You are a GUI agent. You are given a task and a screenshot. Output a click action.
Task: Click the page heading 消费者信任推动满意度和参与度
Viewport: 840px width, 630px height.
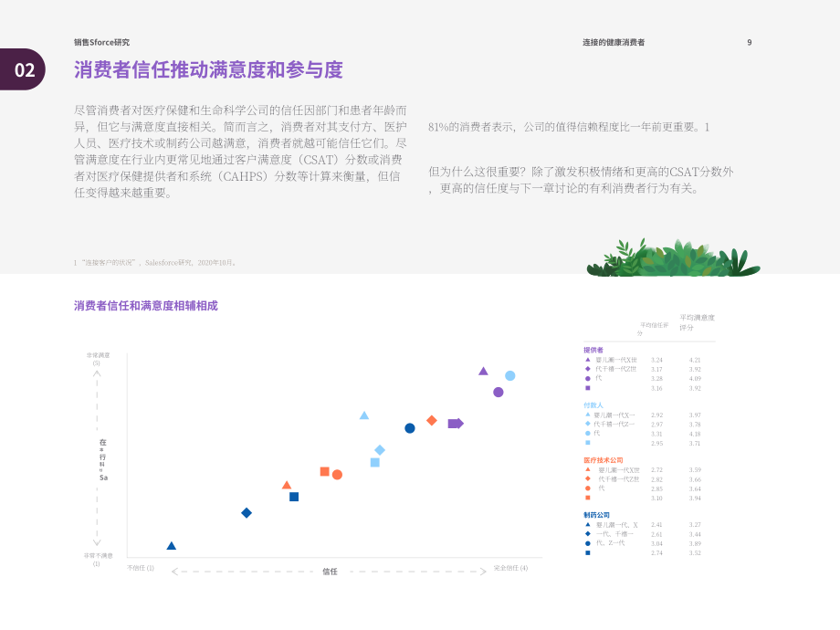pyautogui.click(x=208, y=69)
